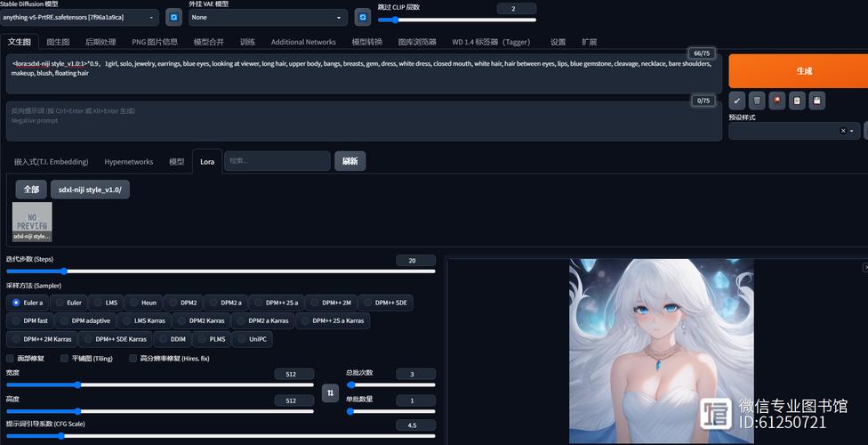Select the DPM++ 2M Karras sampler

coord(42,338)
